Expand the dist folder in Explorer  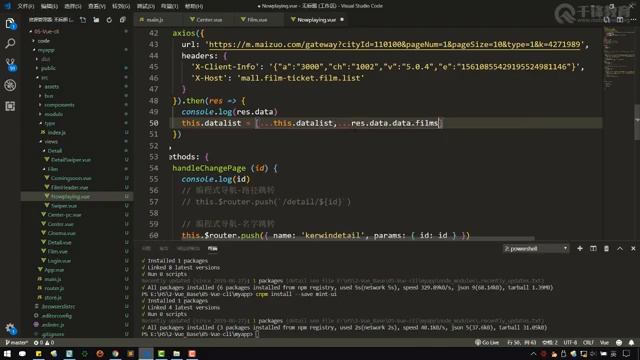coord(45,59)
